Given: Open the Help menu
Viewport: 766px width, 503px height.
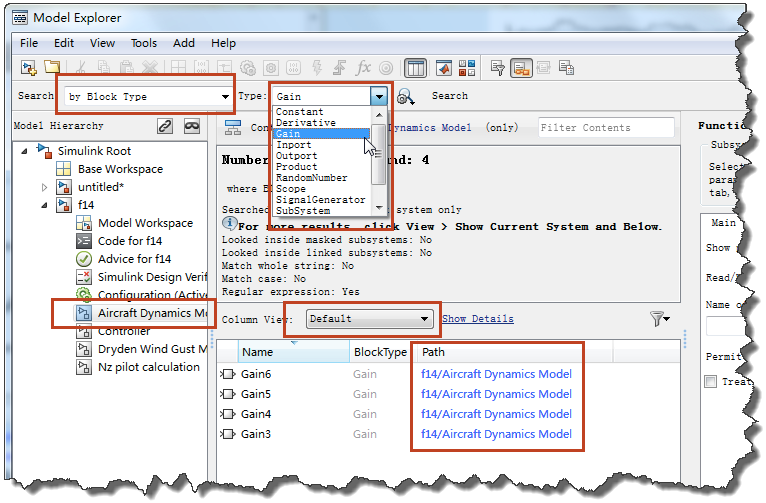Looking at the screenshot, I should pyautogui.click(x=223, y=43).
